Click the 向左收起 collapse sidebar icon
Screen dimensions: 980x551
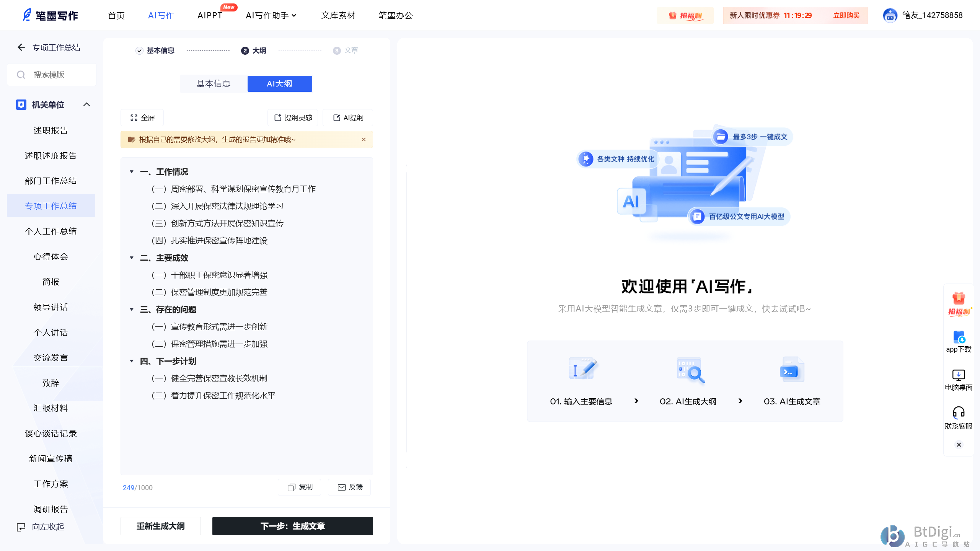pos(21,527)
